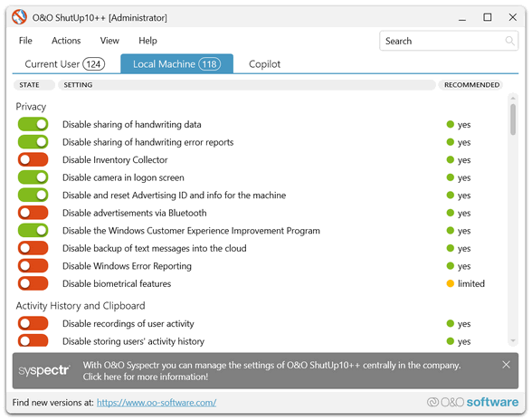The width and height of the screenshot is (532, 420).
Task: Open the File menu
Action: pos(25,41)
